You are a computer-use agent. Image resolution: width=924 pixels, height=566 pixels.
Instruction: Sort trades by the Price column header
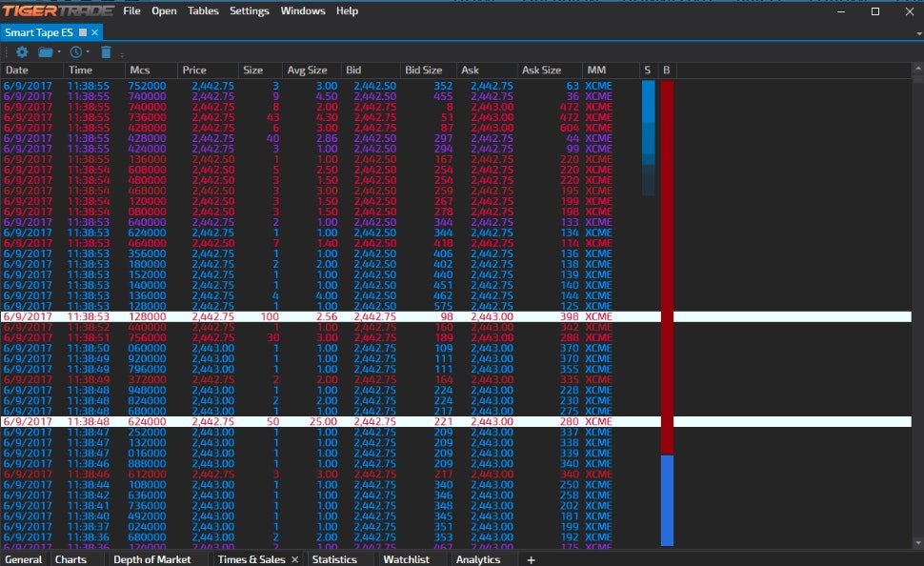coord(195,70)
